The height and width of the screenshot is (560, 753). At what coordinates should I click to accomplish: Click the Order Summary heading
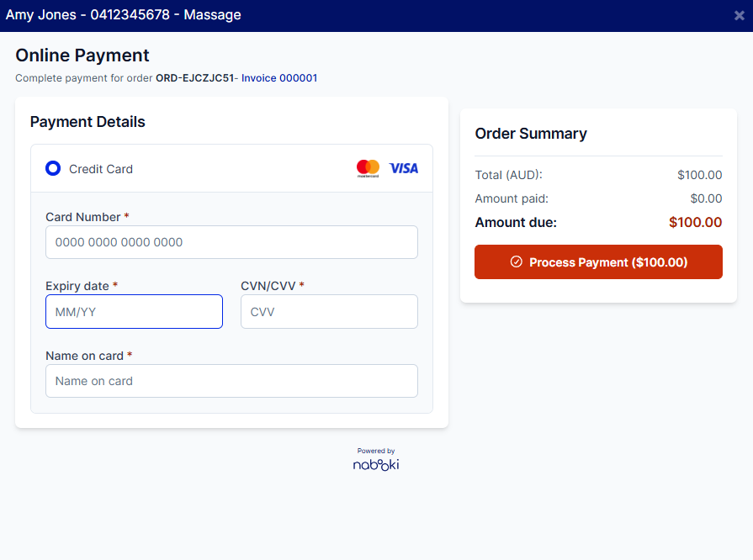pyautogui.click(x=531, y=134)
